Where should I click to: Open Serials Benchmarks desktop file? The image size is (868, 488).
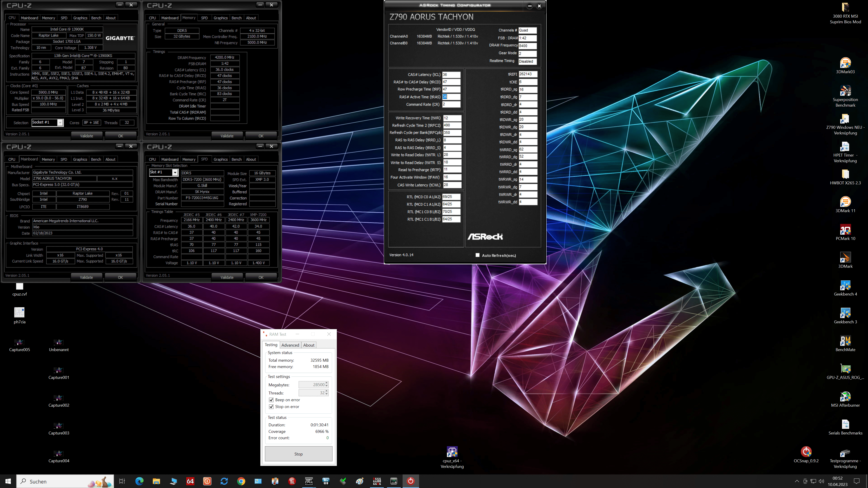point(845,427)
